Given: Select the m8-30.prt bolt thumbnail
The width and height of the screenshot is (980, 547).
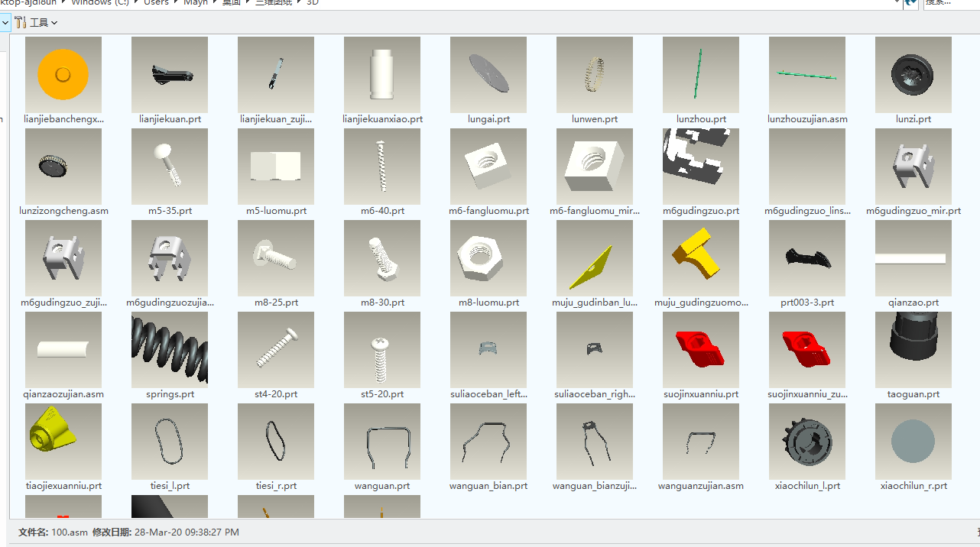Looking at the screenshot, I should click(x=382, y=258).
